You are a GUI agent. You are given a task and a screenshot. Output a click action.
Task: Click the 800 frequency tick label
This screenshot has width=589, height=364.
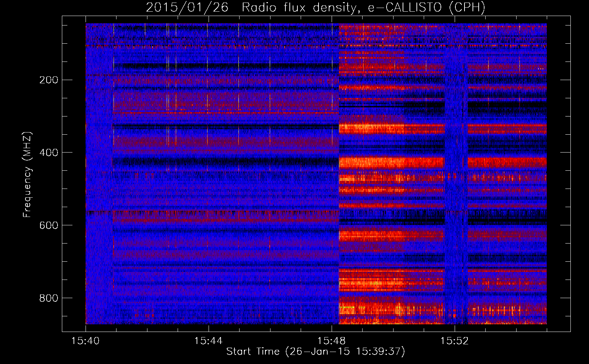(48, 298)
